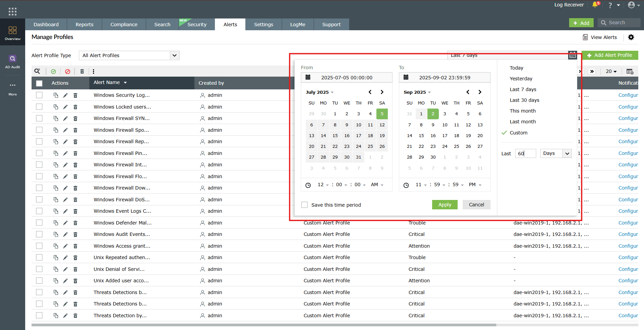Viewport: 644px width, 330px height.
Task: Open the AD Audit sidebar icon
Action: (x=12, y=61)
